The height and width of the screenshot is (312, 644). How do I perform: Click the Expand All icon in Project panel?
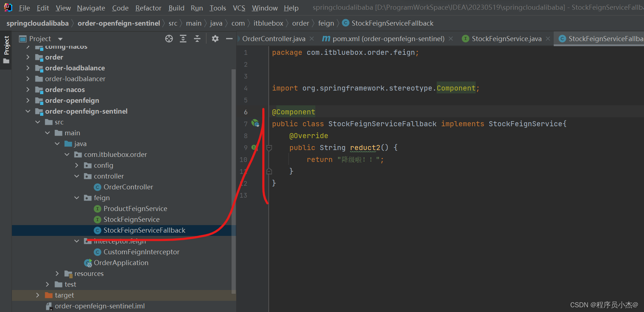coord(183,39)
